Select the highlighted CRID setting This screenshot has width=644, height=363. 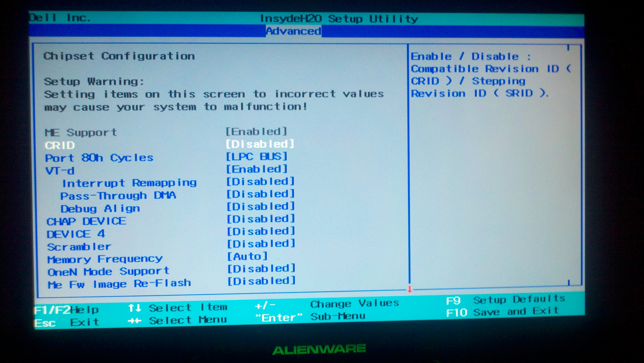(60, 145)
